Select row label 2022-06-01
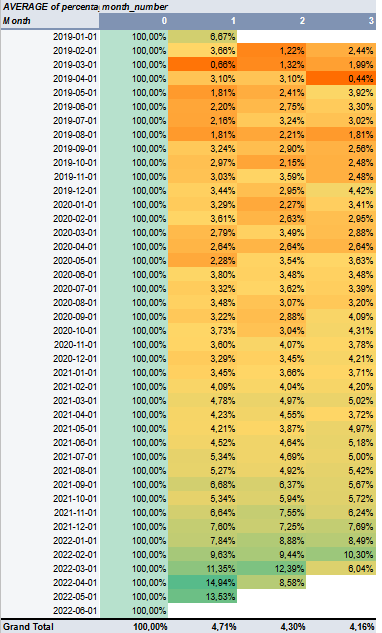Image resolution: width=382 pixels, height=633 pixels. 50,610
